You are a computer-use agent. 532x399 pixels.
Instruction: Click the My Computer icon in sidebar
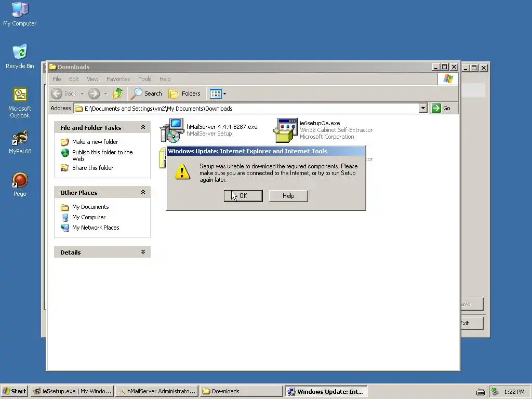pos(65,217)
